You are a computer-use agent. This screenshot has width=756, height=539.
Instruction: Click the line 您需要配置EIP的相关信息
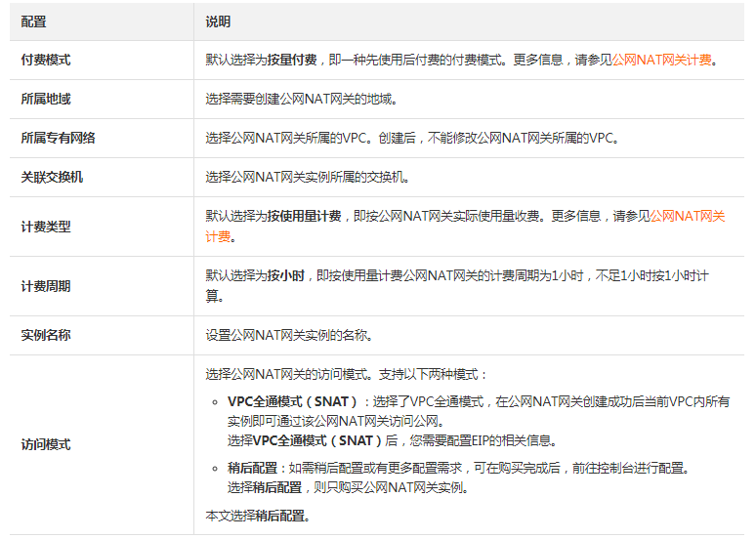coord(483,440)
